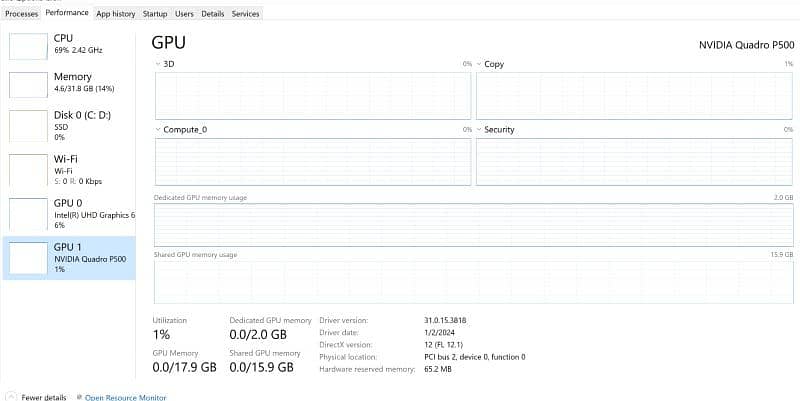
Task: Open the Startup tab
Action: tap(155, 14)
